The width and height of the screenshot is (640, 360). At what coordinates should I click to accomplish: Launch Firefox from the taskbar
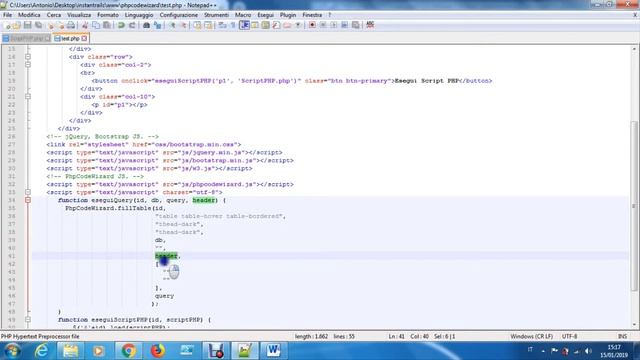click(158, 351)
